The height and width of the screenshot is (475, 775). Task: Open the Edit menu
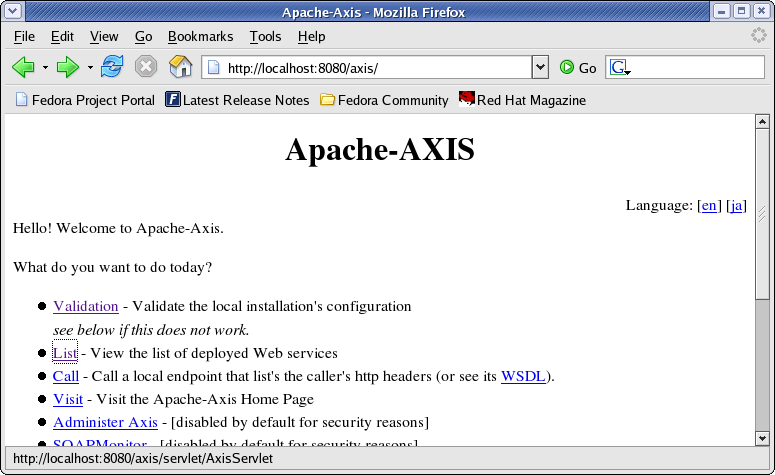click(x=62, y=37)
